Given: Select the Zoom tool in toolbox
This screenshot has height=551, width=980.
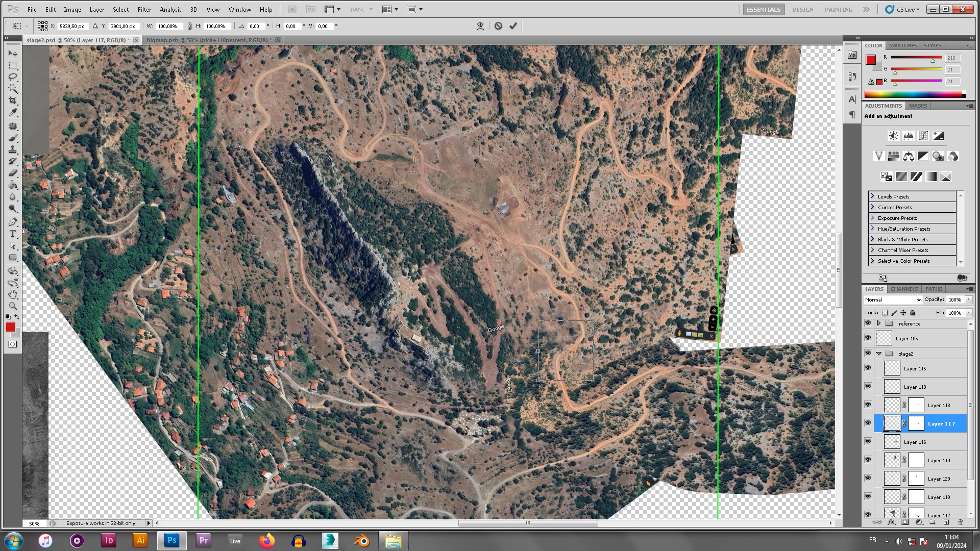Looking at the screenshot, I should pos(13,306).
